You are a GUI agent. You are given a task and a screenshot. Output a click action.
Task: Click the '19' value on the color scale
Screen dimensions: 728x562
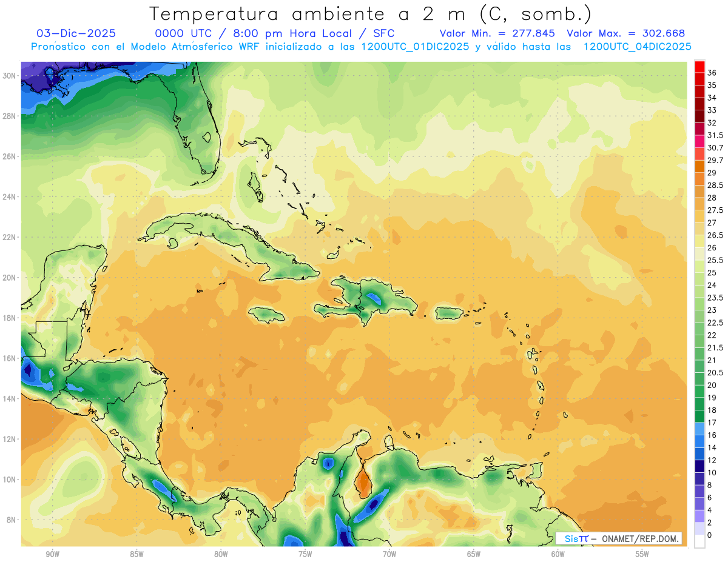pyautogui.click(x=712, y=397)
